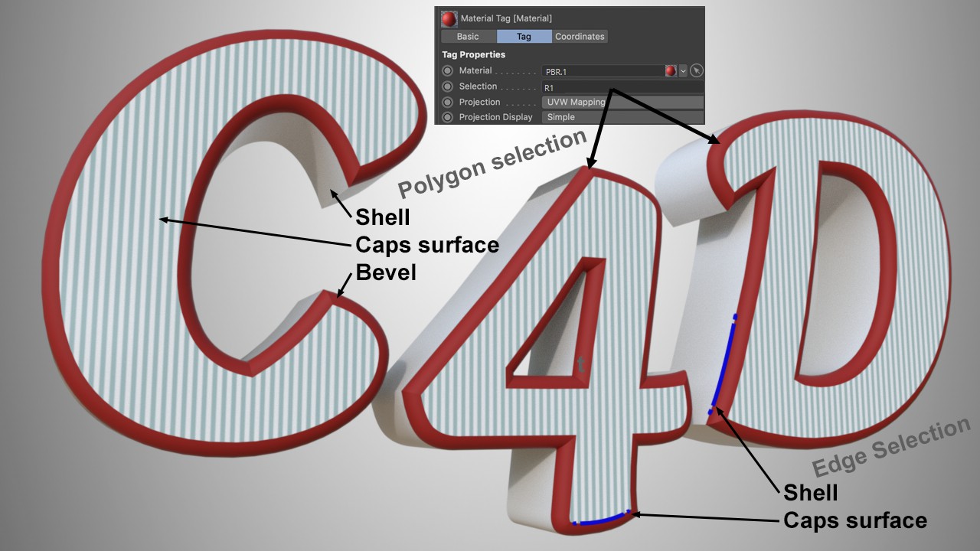Expand the Material field dropdown arrow

[x=683, y=70]
